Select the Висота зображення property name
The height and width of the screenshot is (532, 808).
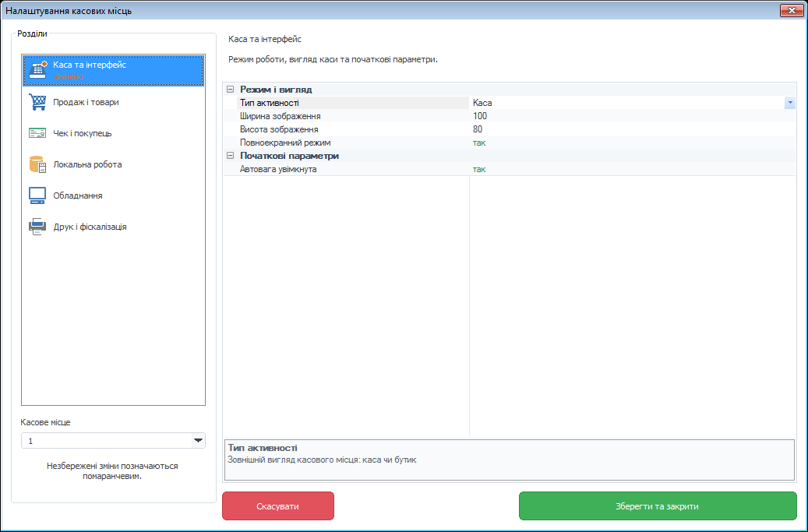279,129
